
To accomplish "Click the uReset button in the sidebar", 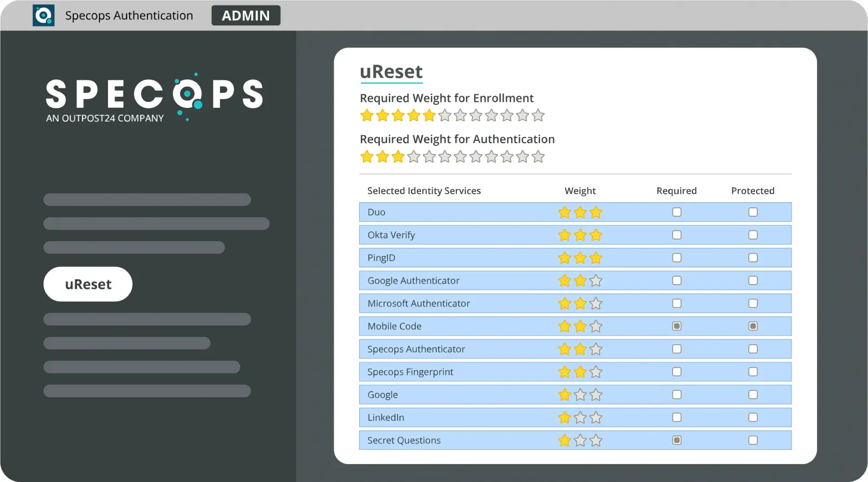I will pyautogui.click(x=87, y=284).
